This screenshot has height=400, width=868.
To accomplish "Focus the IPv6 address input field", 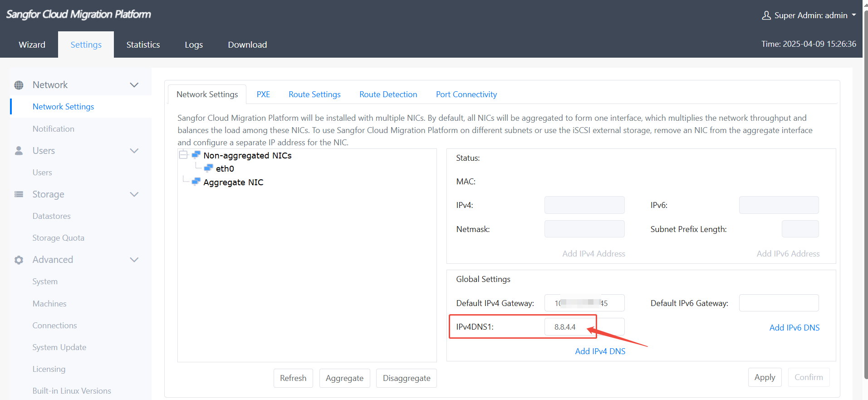I will [779, 205].
